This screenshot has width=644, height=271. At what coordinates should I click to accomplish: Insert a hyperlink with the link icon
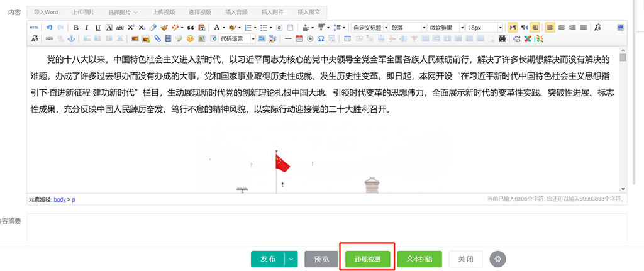click(49, 39)
